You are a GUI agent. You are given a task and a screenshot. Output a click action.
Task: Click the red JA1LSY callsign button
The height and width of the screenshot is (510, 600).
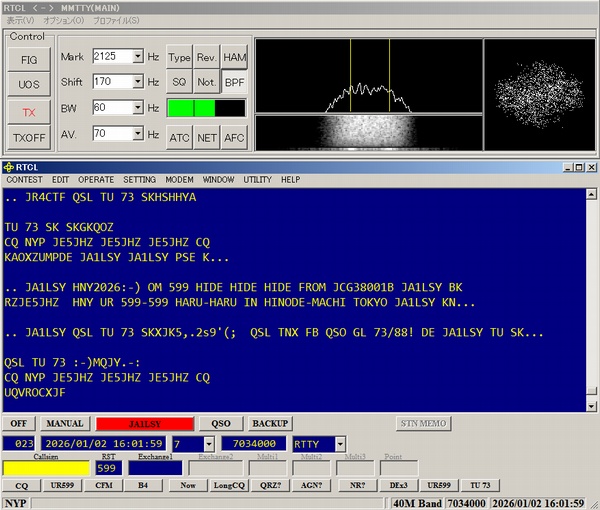pyautogui.click(x=143, y=423)
